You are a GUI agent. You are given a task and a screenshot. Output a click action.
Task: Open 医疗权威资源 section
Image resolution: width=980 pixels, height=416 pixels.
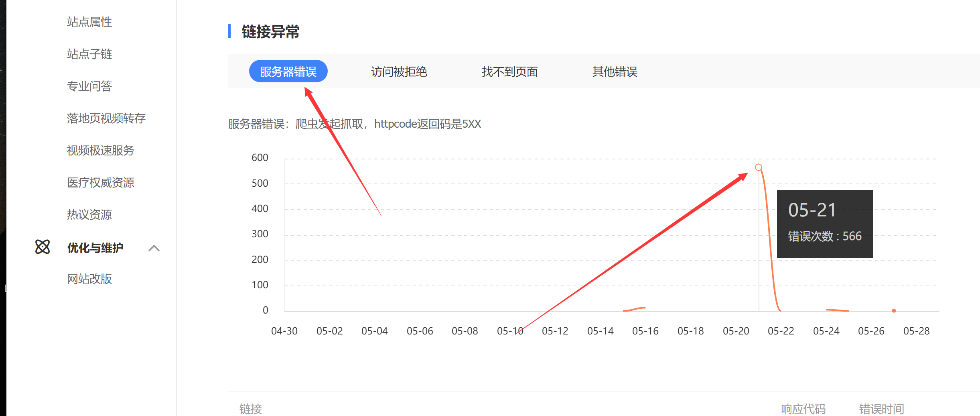click(100, 182)
